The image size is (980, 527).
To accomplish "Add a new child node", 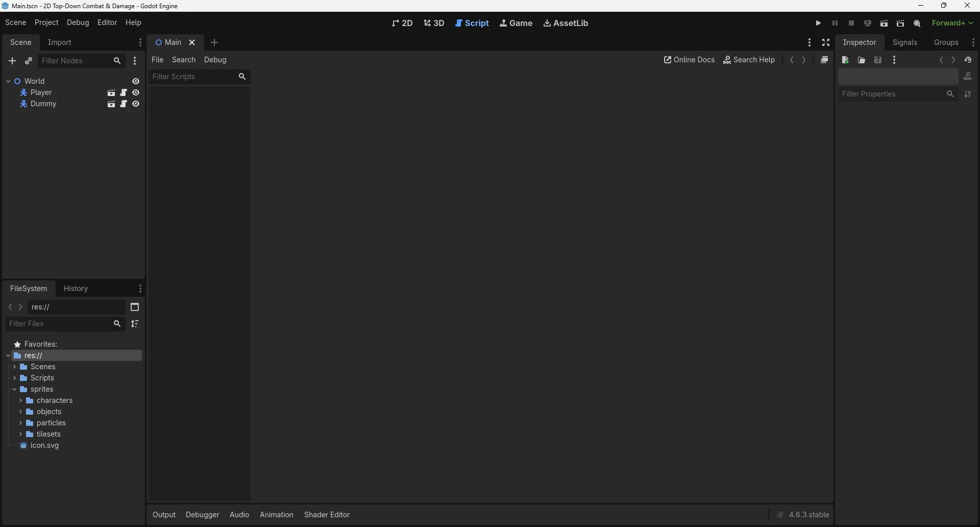I will (12, 61).
